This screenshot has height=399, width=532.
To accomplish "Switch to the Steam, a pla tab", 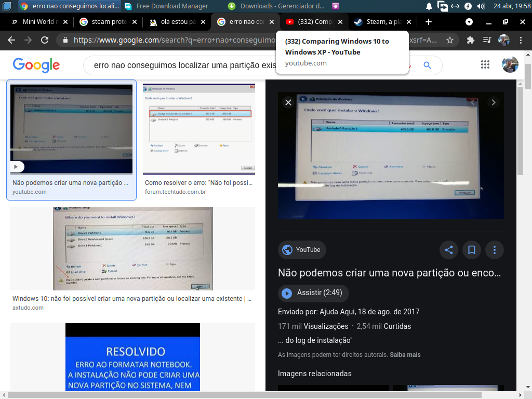I will pos(383,22).
